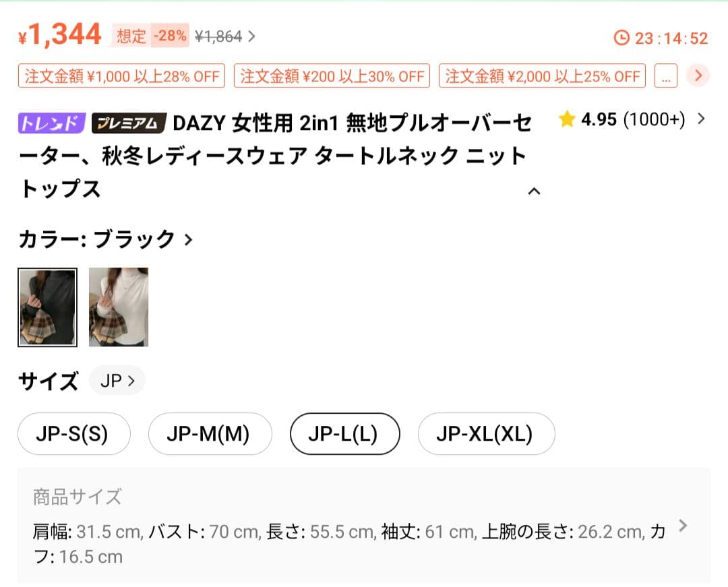This screenshot has height=587, width=728.
Task: Collapse the product title with caret
Action: click(535, 191)
